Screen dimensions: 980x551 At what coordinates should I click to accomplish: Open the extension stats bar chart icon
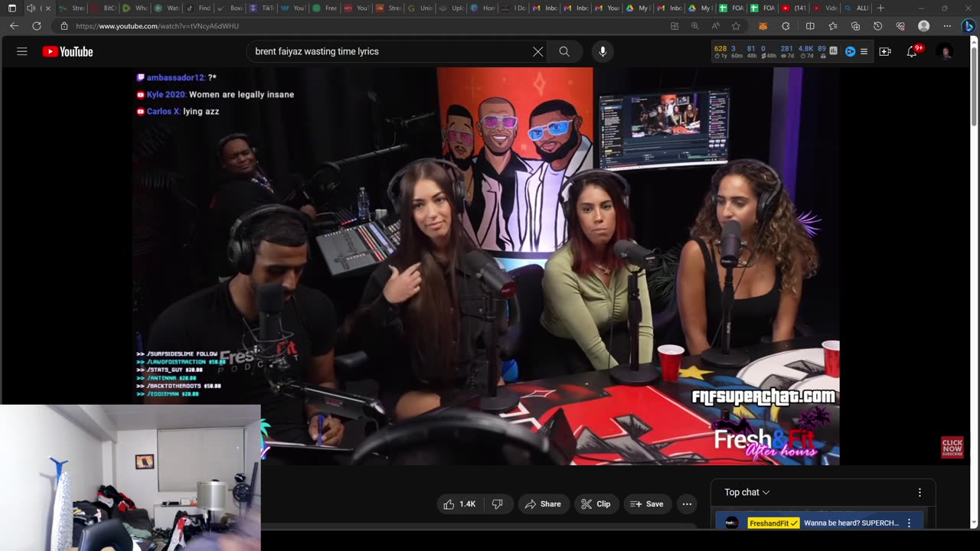[833, 51]
